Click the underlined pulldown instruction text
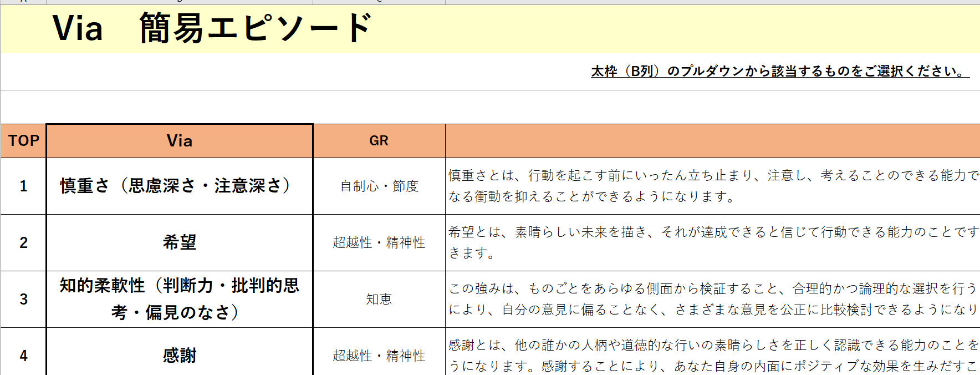The height and width of the screenshot is (375, 980). [779, 72]
